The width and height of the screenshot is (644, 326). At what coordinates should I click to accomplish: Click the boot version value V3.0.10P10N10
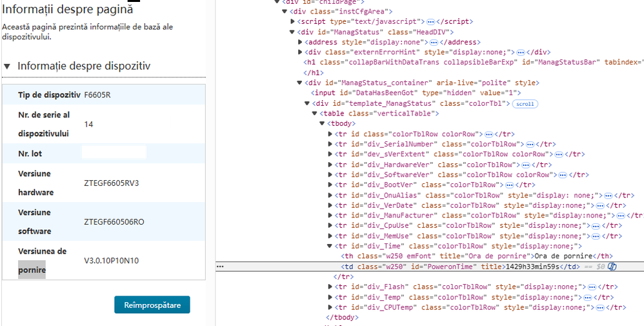111,261
